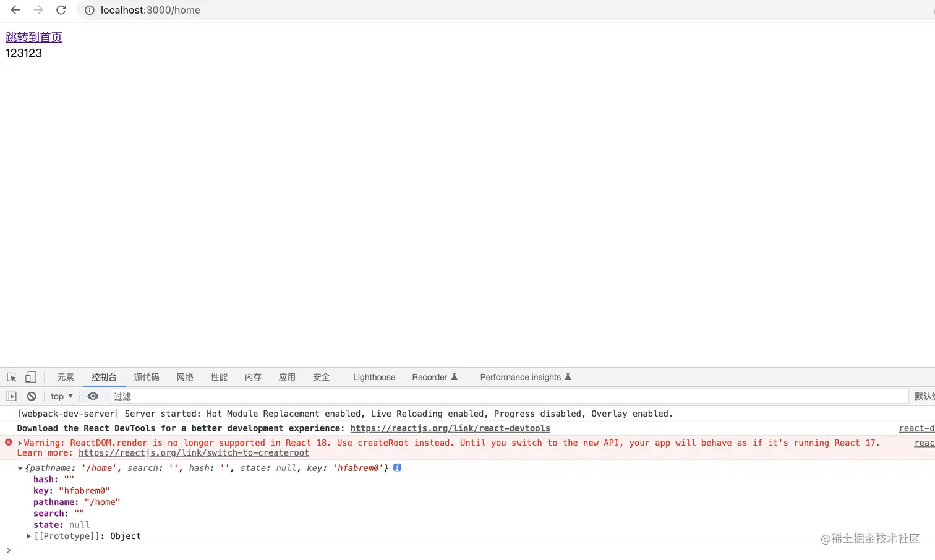Open the switch-to-createroot link
Image resolution: width=935 pixels, height=560 pixels.
pos(194,453)
